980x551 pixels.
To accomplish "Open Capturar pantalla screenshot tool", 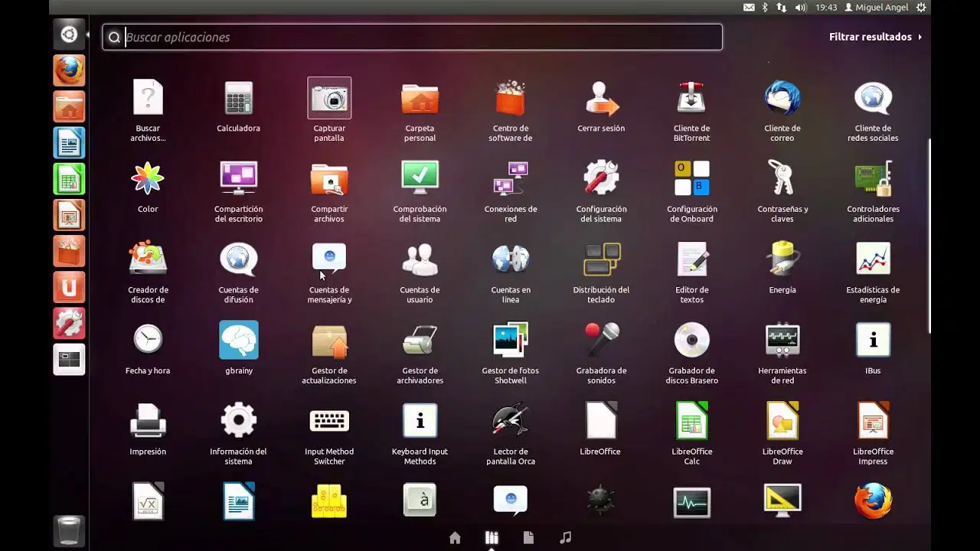I will [x=329, y=98].
